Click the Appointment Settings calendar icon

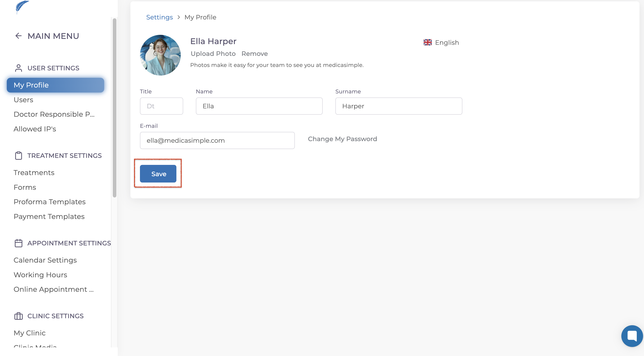click(x=19, y=243)
